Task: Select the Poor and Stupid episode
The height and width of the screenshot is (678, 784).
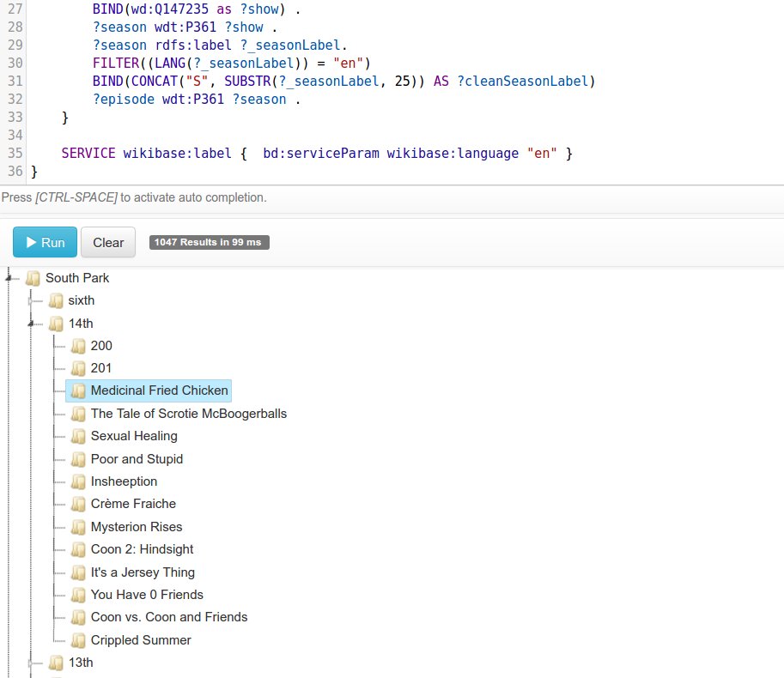Action: pos(137,459)
